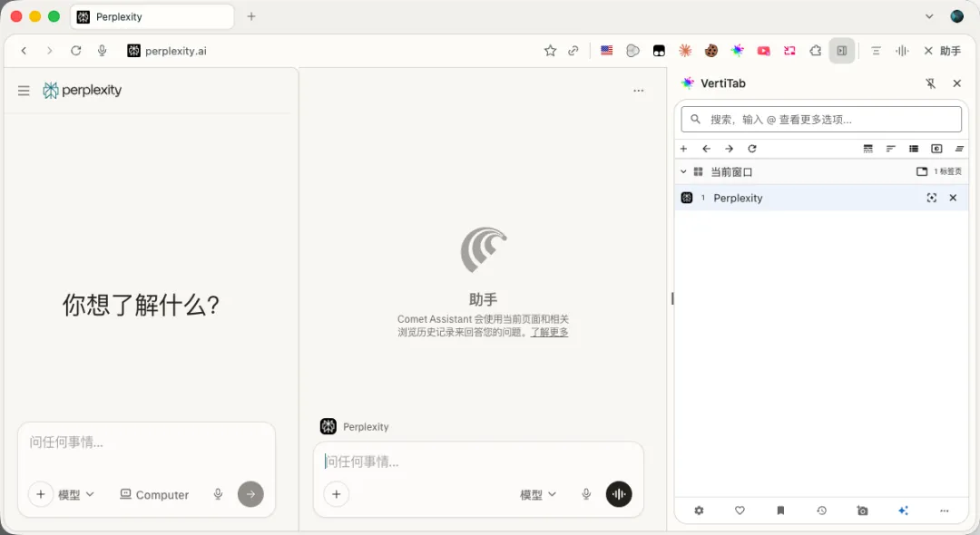This screenshot has width=980, height=535.
Task: Unpin the VertiTab panel
Action: (931, 83)
